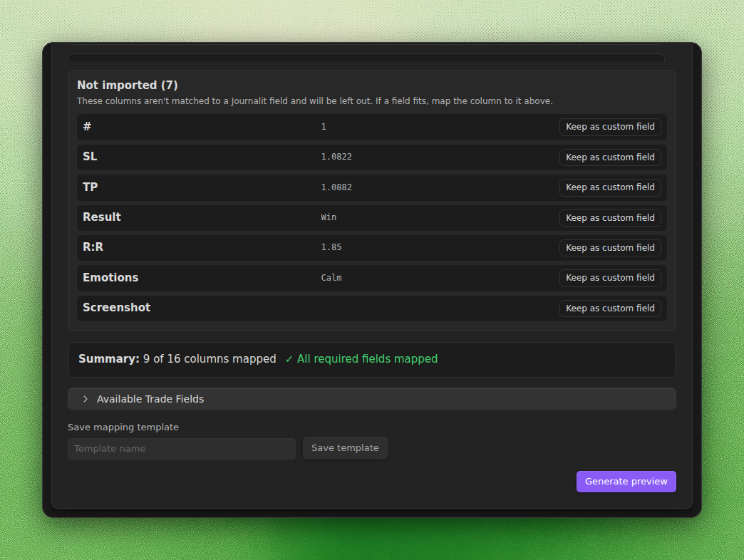Screen dimensions: 744x560
Task: Click the 'Result' column name
Action: pos(102,217)
